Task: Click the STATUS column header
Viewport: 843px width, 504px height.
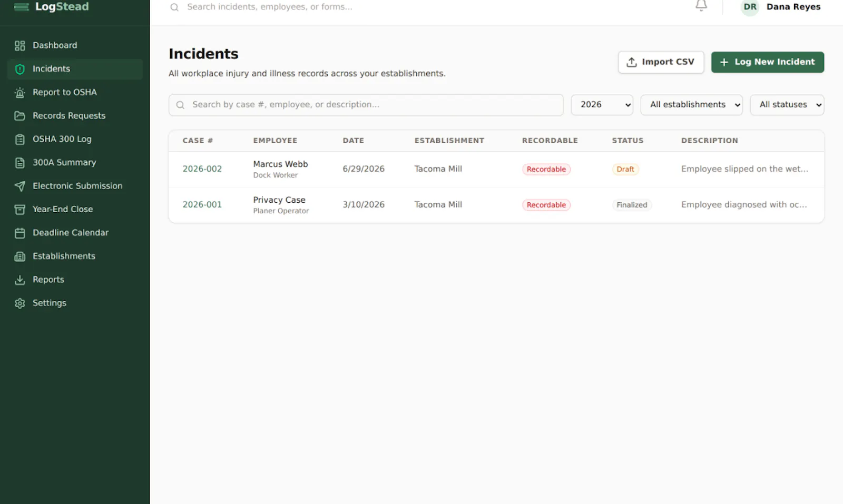Action: tap(628, 141)
